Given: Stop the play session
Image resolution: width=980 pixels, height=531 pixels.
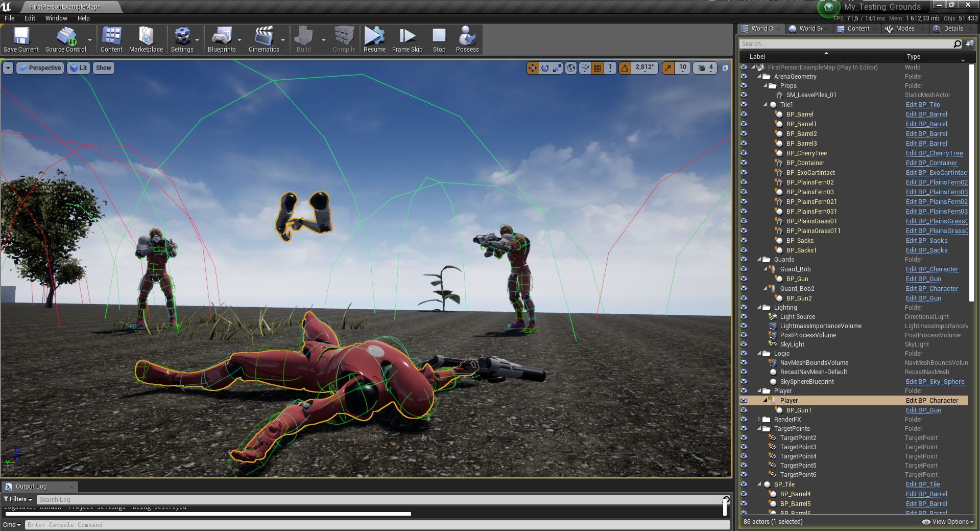Looking at the screenshot, I should click(439, 39).
